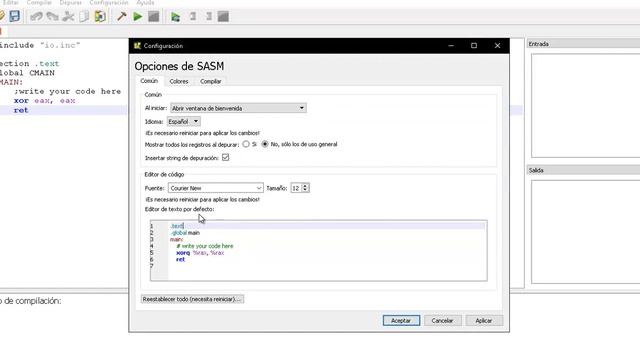Click in the Entrada input panel
Image resolution: width=640 pixels, height=360 pixels.
pyautogui.click(x=585, y=105)
